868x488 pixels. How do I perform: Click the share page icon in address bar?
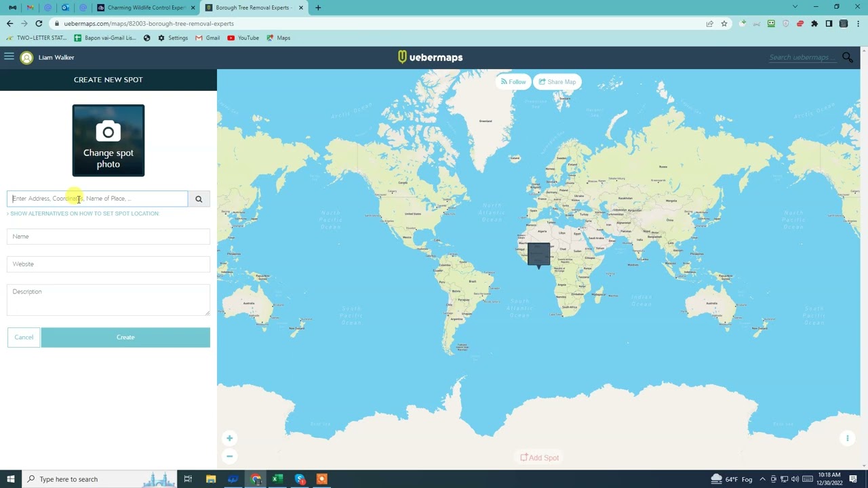coord(709,24)
